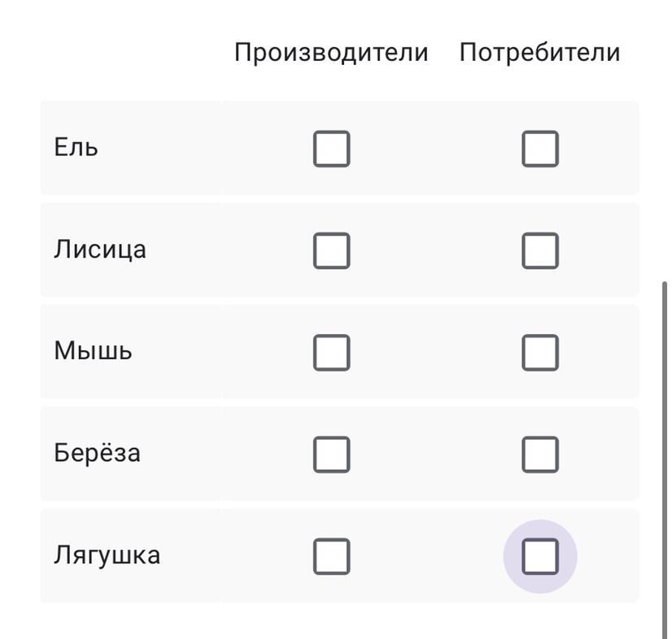Click the Лягушка row label
Image resolution: width=672 pixels, height=639 pixels.
(x=107, y=555)
